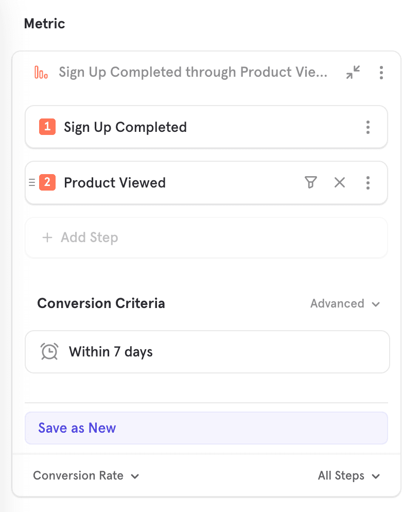
Task: Open the Product Viewed step three-dot menu
Action: 367,182
